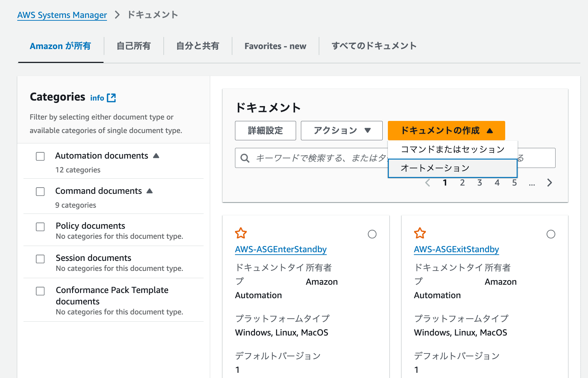
Task: Select the AWS-ASGExitStandby radio button
Action: (551, 234)
